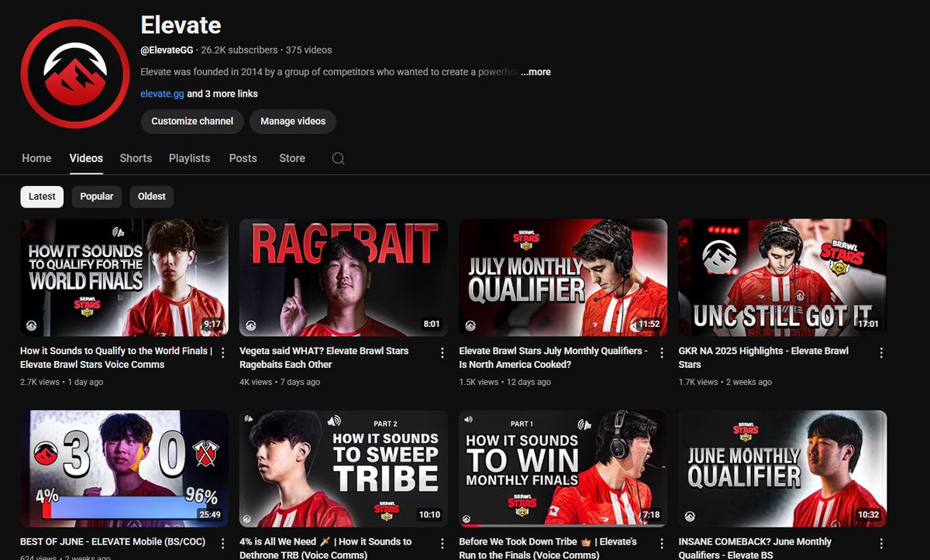Click the 26.2K subscribers text
The image size is (930, 560).
(x=239, y=50)
